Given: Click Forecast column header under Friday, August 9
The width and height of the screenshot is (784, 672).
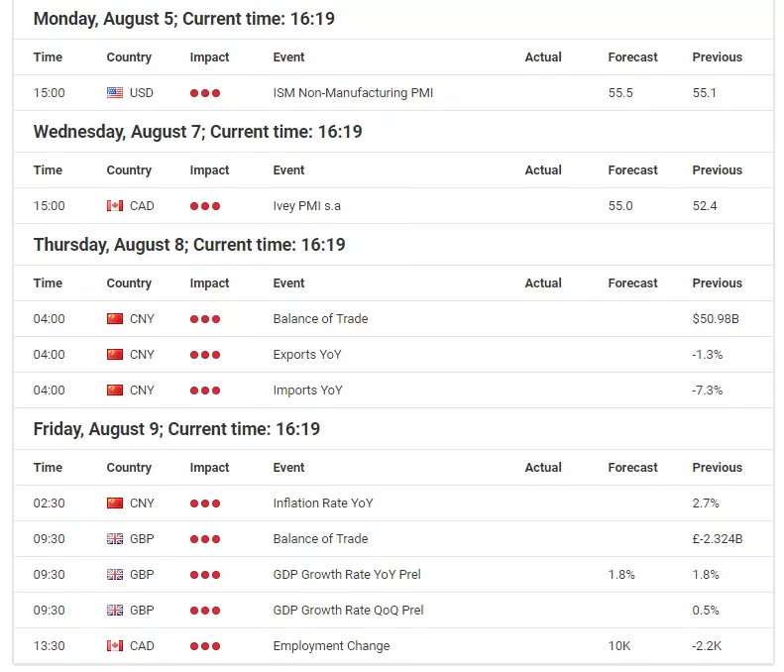Looking at the screenshot, I should (x=632, y=467).
